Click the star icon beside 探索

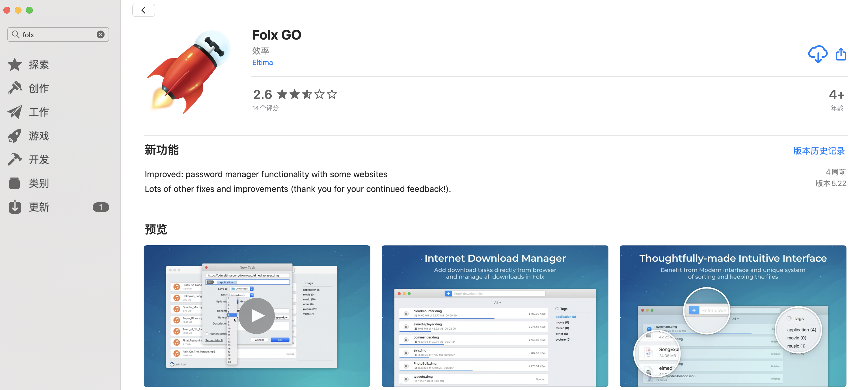14,65
